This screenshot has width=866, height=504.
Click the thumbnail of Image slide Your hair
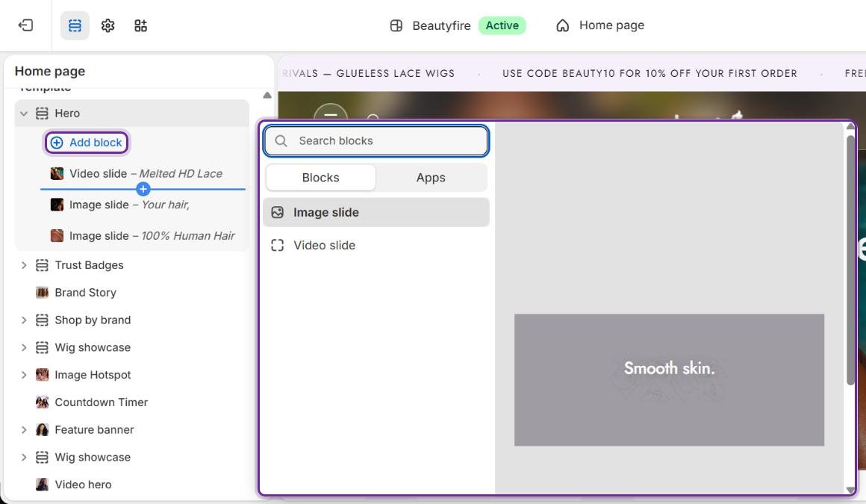tap(57, 205)
